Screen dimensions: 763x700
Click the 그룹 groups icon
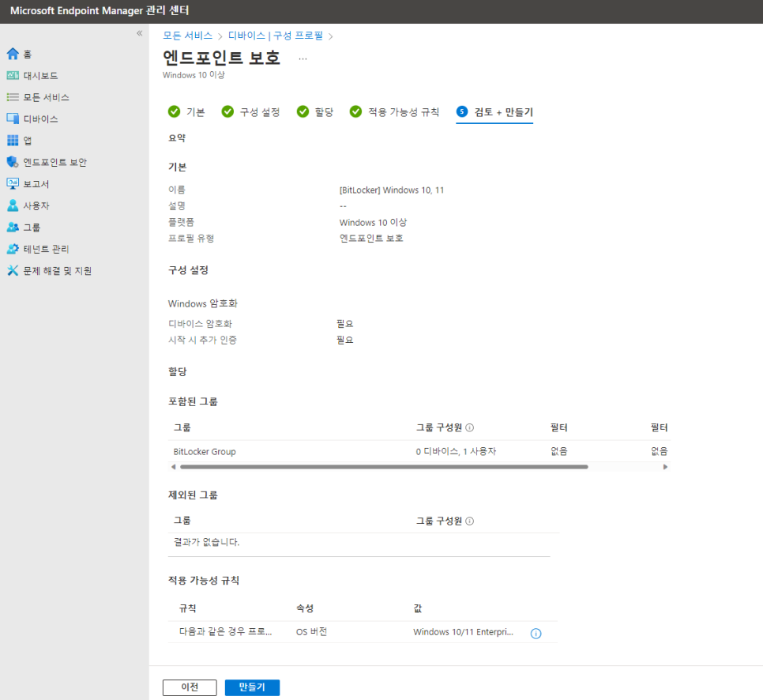pyautogui.click(x=13, y=227)
